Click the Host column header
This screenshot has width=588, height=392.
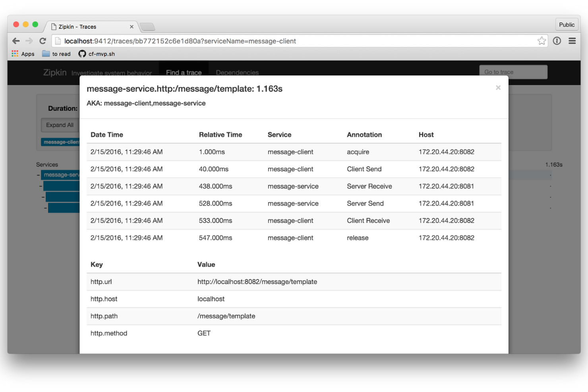426,135
